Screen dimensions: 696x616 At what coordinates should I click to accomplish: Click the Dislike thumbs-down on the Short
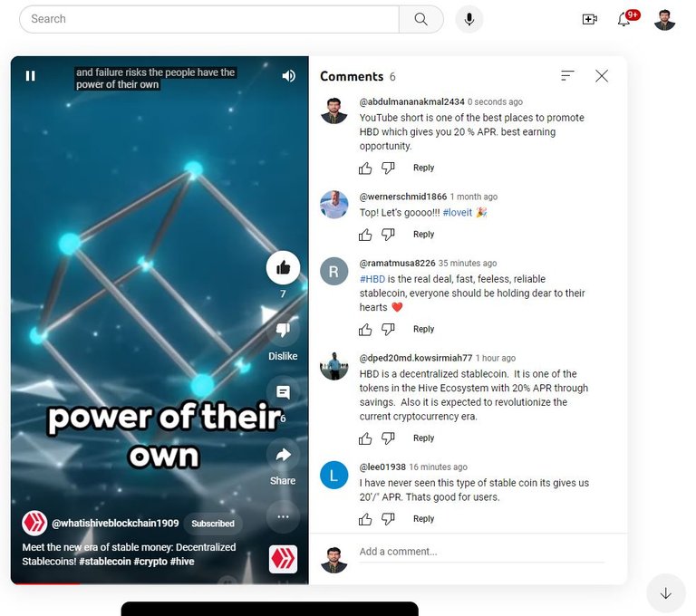tap(283, 330)
